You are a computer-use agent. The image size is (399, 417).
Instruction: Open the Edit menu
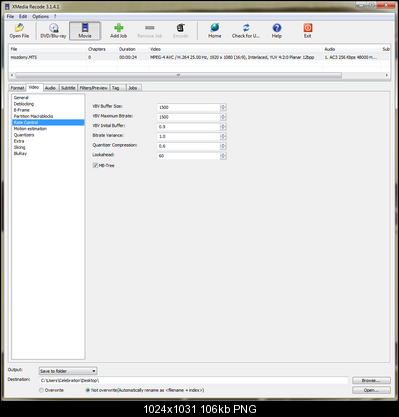click(23, 16)
